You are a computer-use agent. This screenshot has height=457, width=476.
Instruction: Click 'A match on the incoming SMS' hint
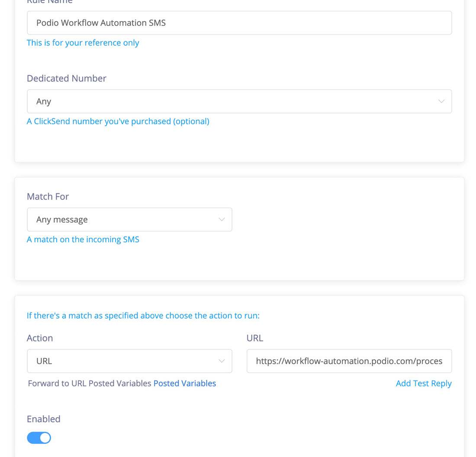click(83, 239)
